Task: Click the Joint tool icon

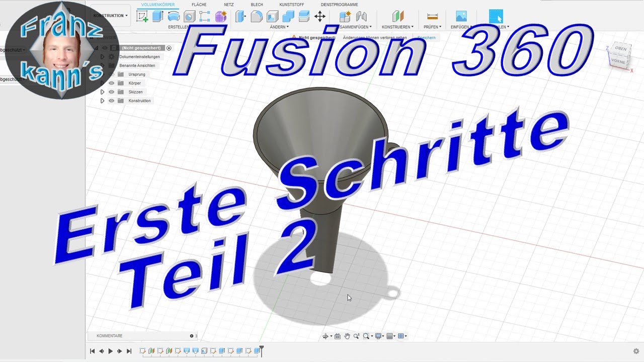Action: coord(361,16)
